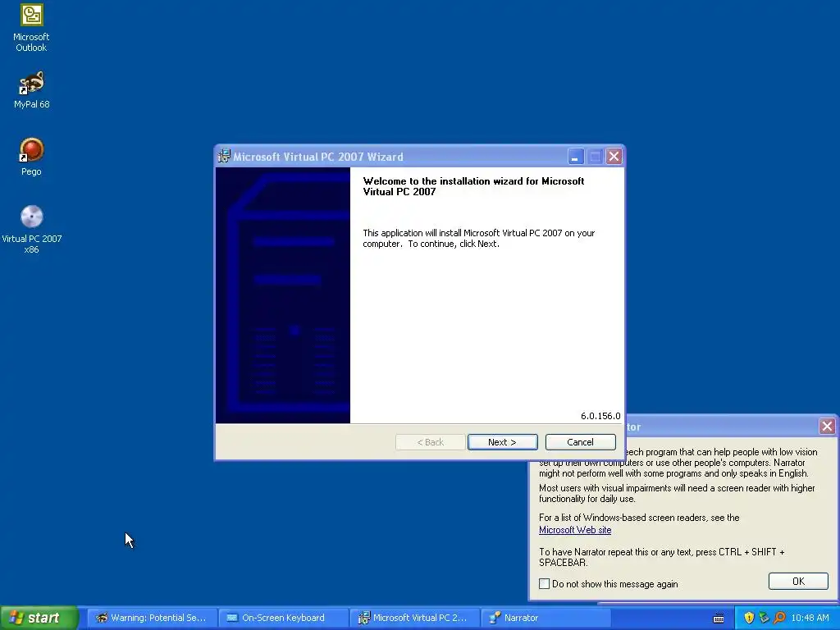840x630 pixels.
Task: Click the orange magnifier tray icon
Action: pyautogui.click(x=779, y=618)
